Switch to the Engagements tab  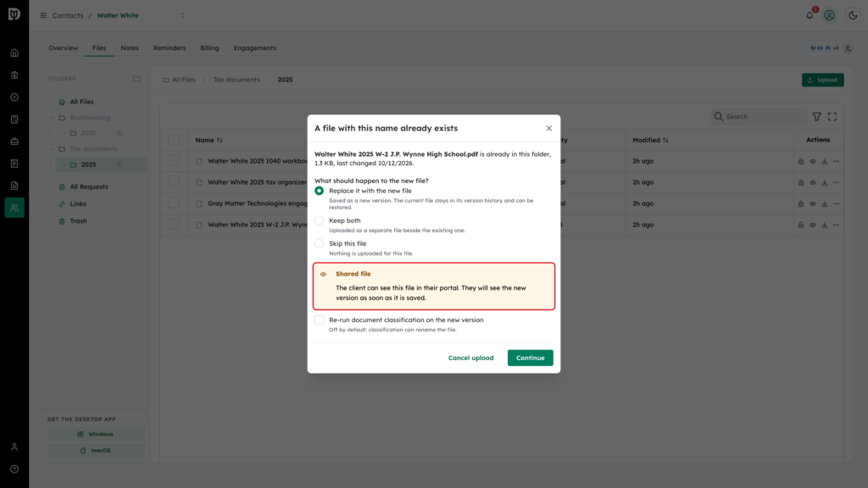(x=254, y=48)
